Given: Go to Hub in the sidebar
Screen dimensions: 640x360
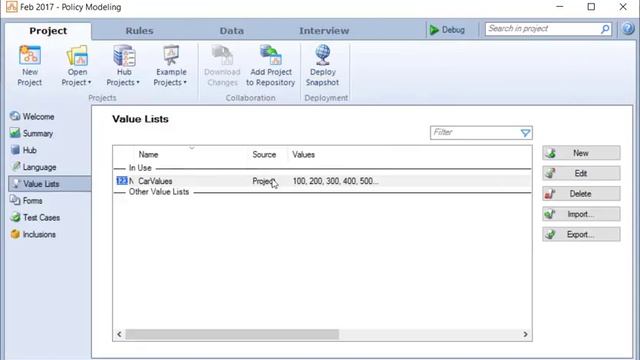Looking at the screenshot, I should [24, 150].
